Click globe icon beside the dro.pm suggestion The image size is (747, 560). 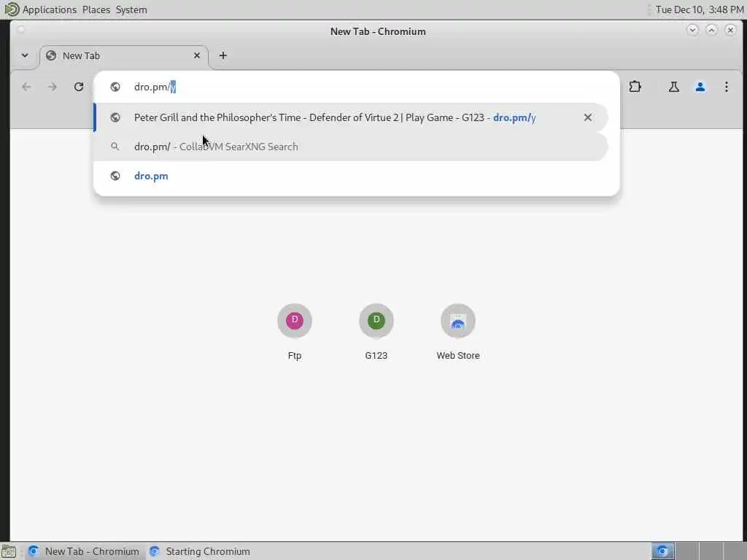pos(115,176)
